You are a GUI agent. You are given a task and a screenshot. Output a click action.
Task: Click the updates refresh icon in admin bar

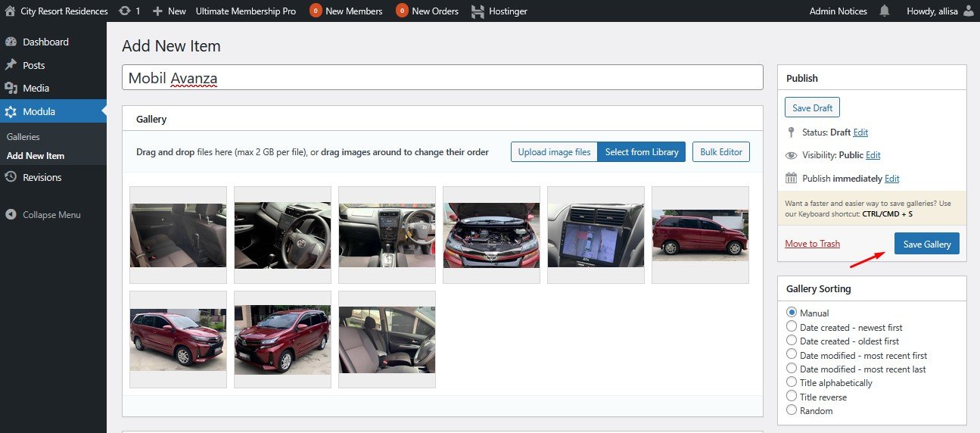tap(125, 11)
